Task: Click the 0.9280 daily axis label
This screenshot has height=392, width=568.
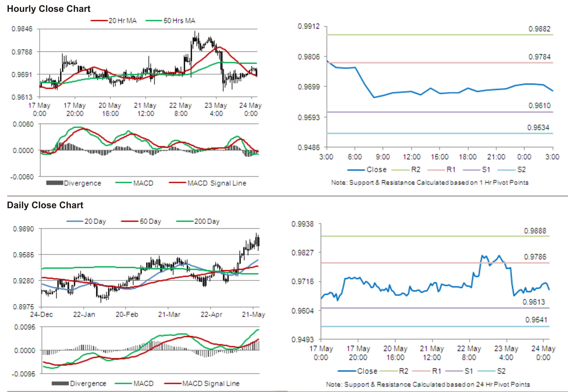Action: click(x=23, y=281)
